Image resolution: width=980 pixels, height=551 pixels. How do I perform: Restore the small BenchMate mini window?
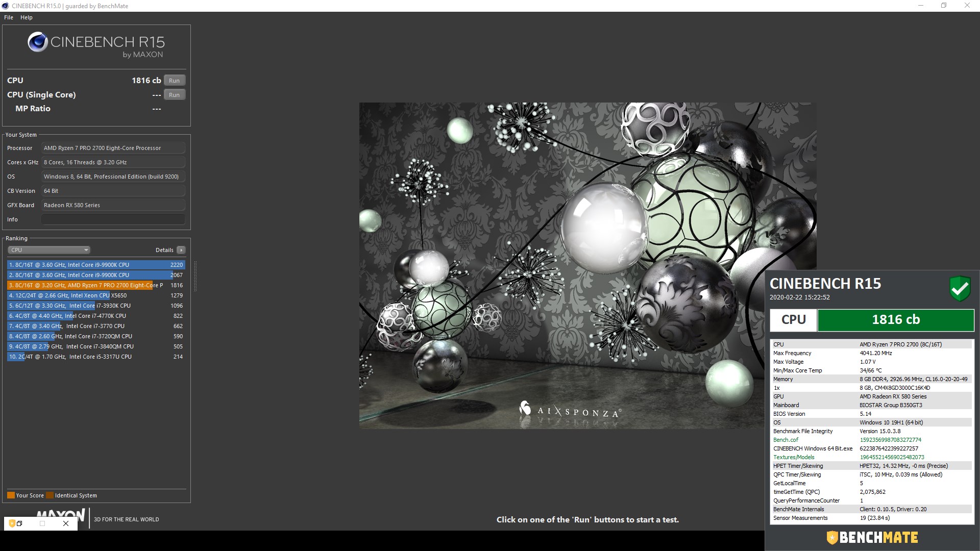pos(19,523)
